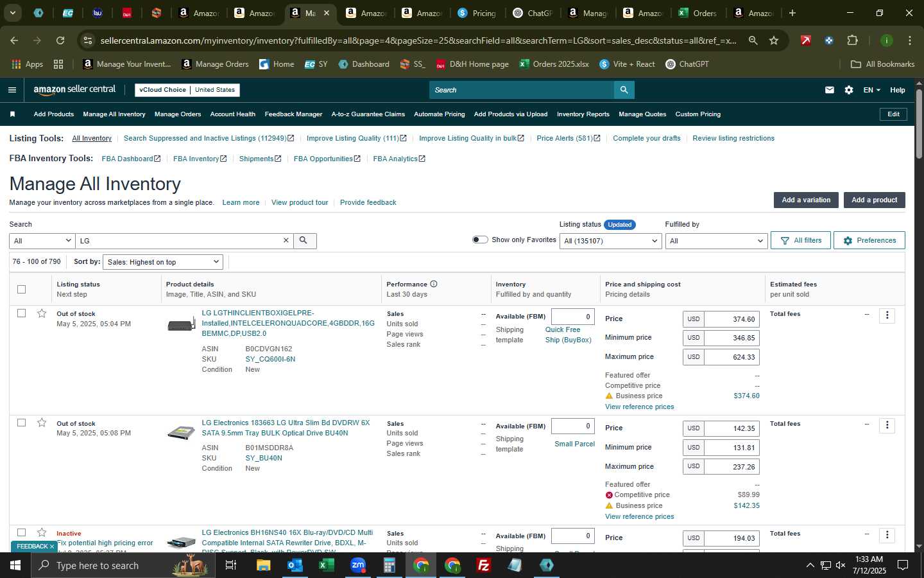Screen dimensions: 924x578
Task: Open the All filters button
Action: point(801,240)
